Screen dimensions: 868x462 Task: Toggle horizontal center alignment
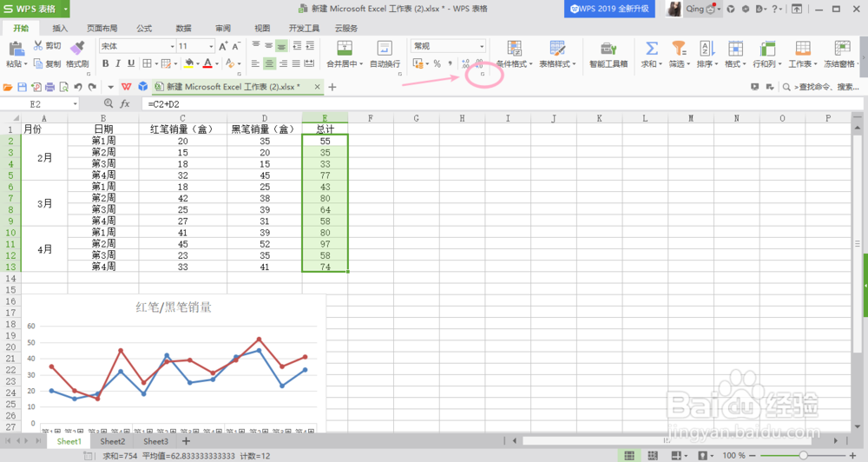point(269,63)
